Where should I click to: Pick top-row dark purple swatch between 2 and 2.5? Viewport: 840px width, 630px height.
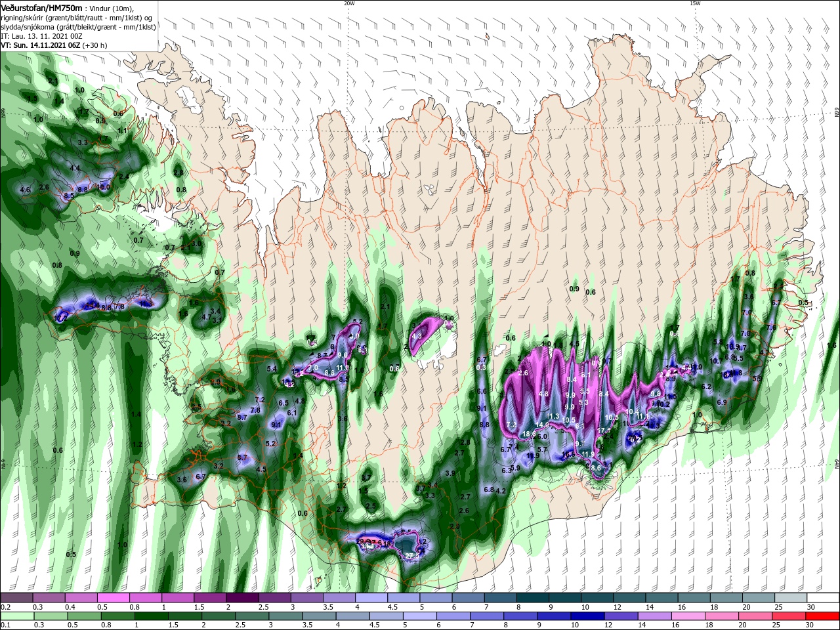(x=242, y=598)
